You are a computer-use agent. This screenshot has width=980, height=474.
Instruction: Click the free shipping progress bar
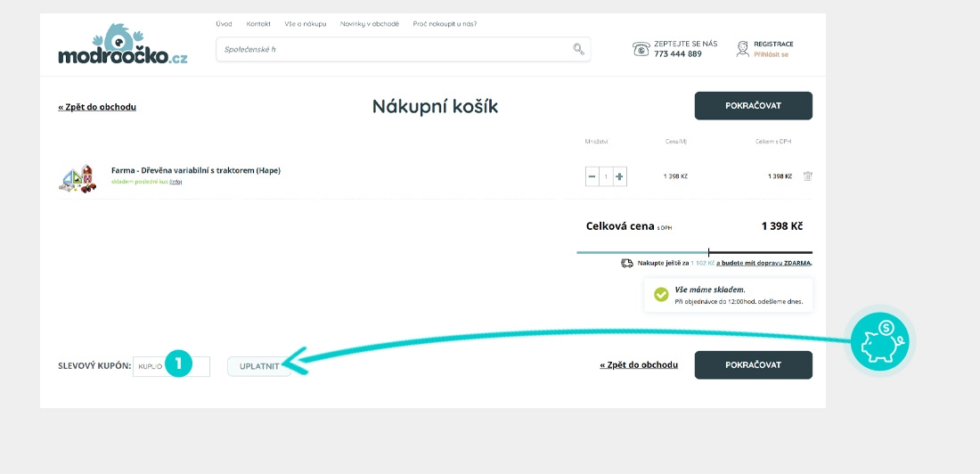pos(694,252)
